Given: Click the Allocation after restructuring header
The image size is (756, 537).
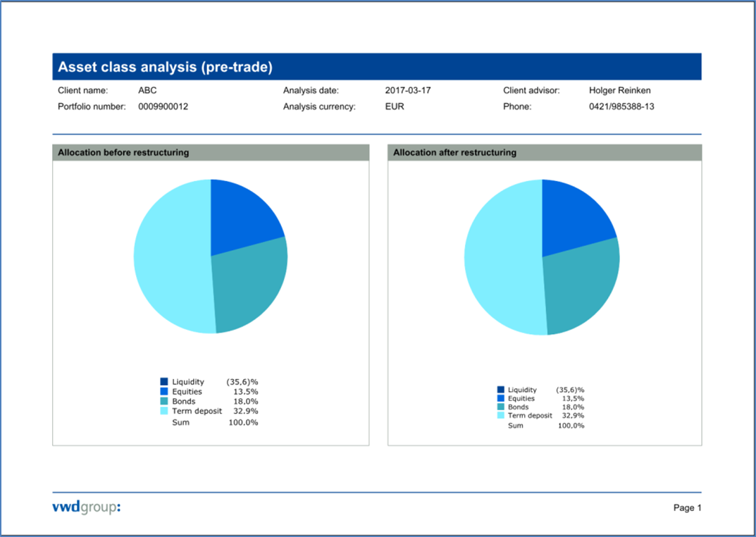Looking at the screenshot, I should 454,153.
